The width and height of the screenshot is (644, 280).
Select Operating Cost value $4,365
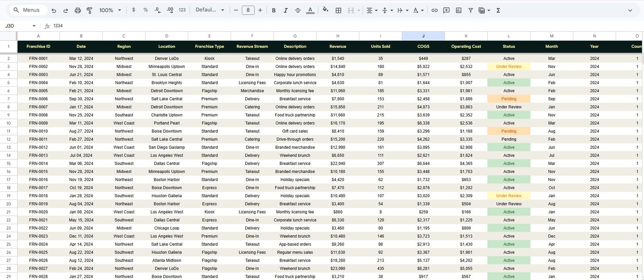click(466, 163)
